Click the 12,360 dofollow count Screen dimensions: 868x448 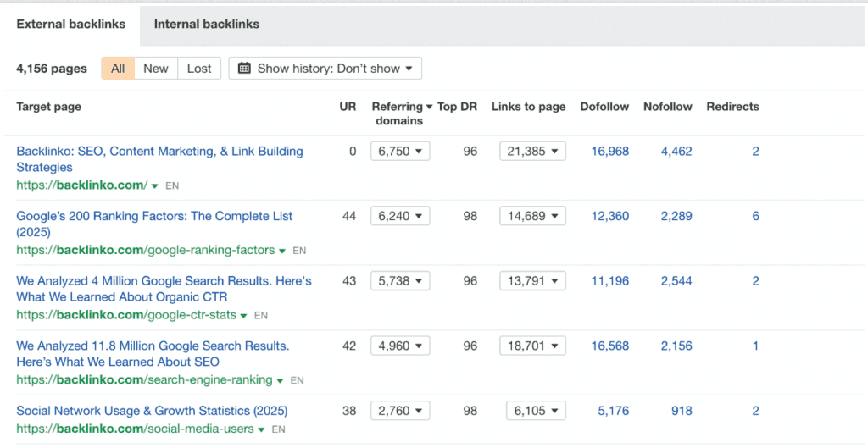(610, 216)
